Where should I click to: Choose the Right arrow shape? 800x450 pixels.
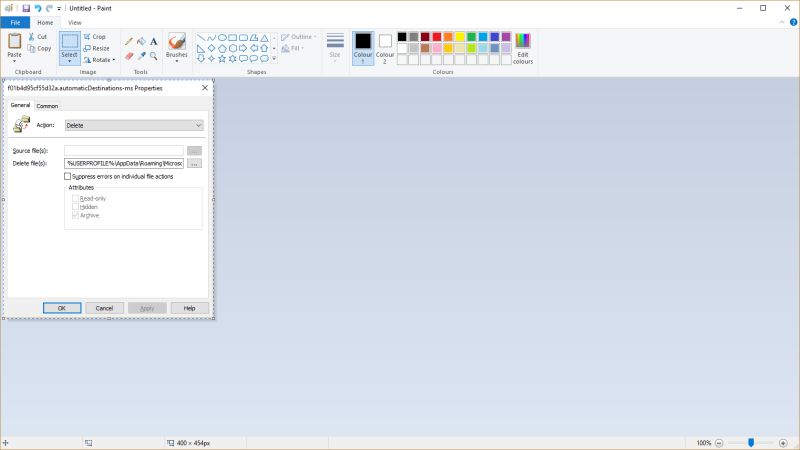(243, 48)
